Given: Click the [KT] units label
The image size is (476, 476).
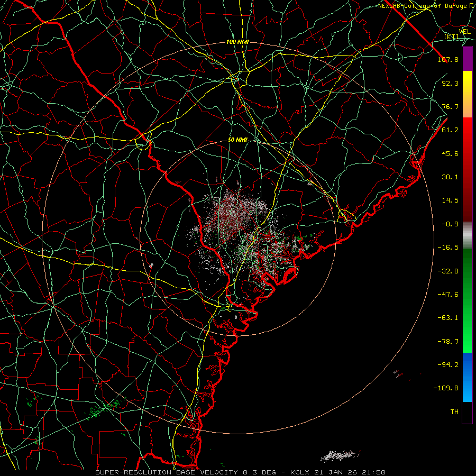Looking at the screenshot, I should 452,37.
